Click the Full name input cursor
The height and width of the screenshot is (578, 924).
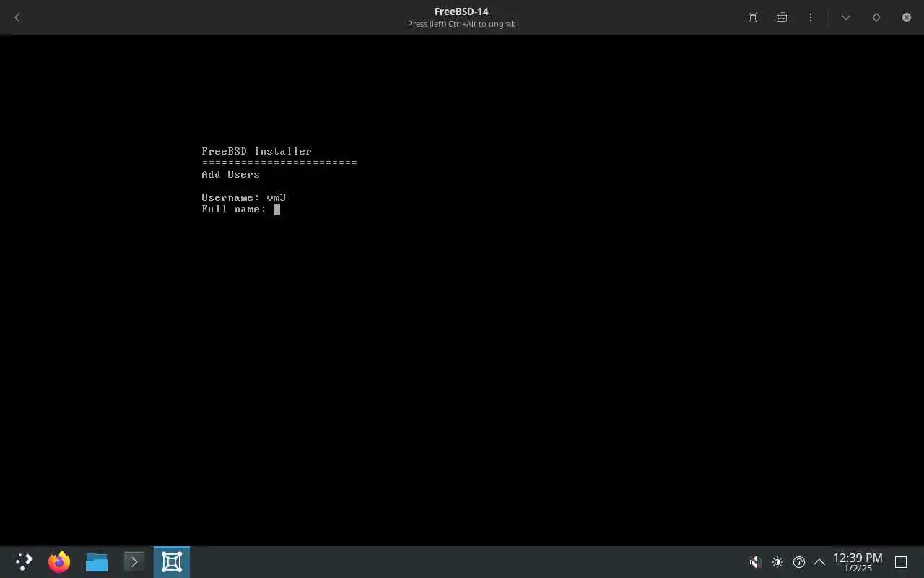276,210
